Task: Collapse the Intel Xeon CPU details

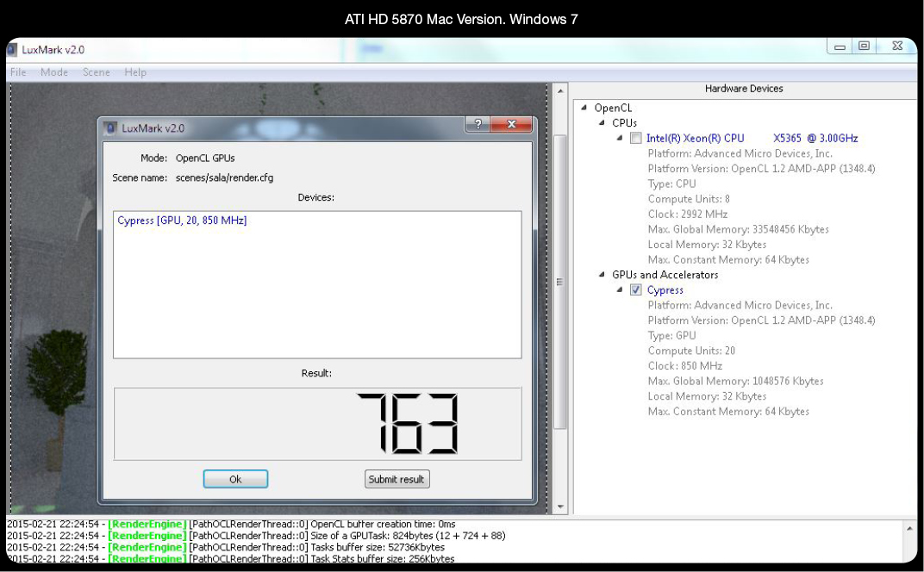Action: [x=620, y=138]
